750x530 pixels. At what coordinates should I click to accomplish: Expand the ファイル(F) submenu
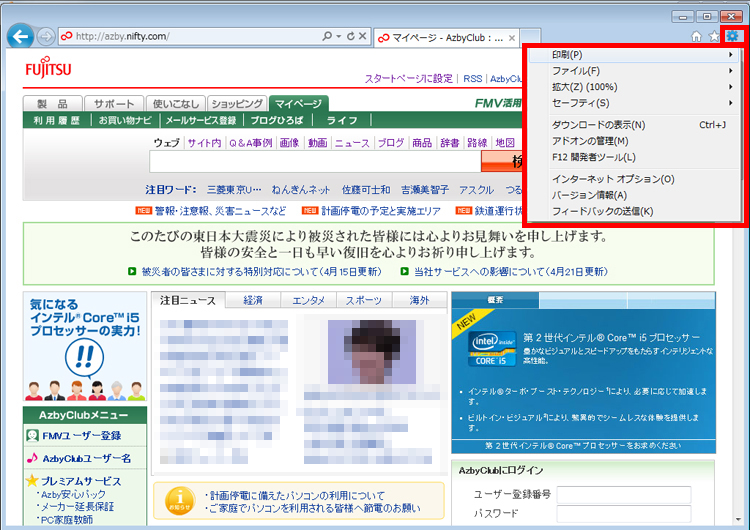(635, 71)
